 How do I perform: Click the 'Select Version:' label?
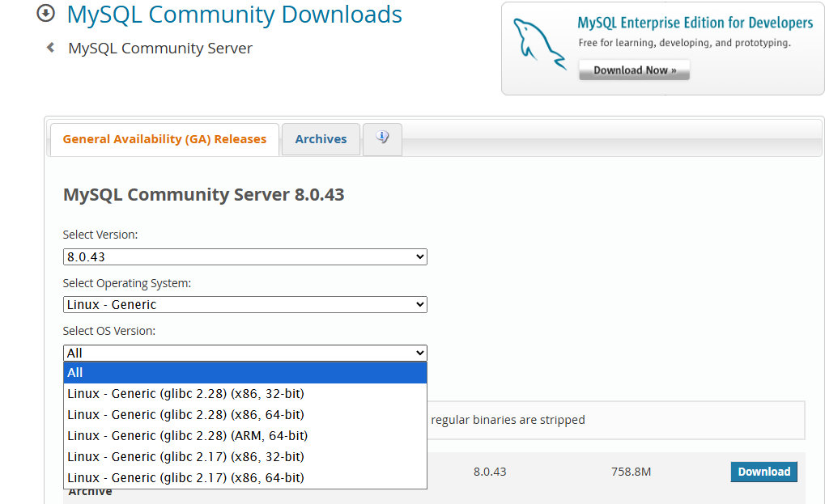(100, 235)
